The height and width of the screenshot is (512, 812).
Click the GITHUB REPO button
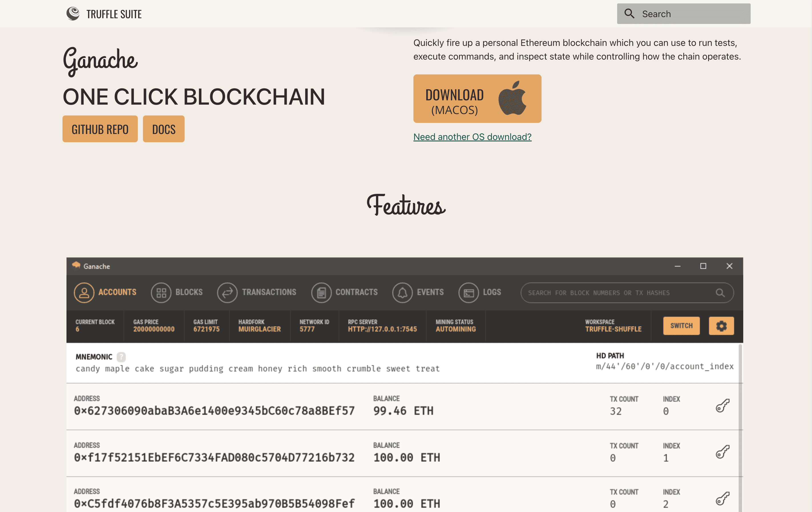tap(100, 129)
